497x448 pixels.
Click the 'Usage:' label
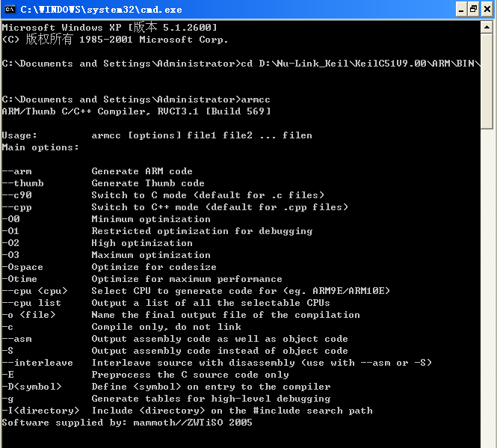point(19,135)
